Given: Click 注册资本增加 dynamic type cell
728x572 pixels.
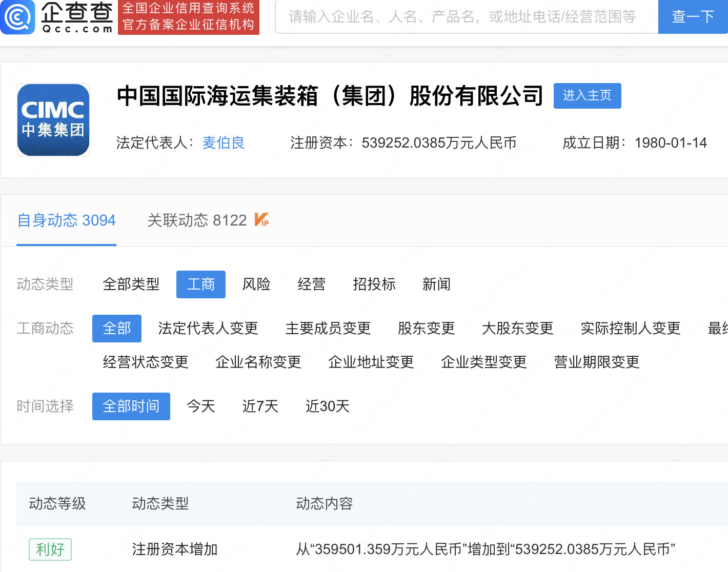Looking at the screenshot, I should 175,549.
